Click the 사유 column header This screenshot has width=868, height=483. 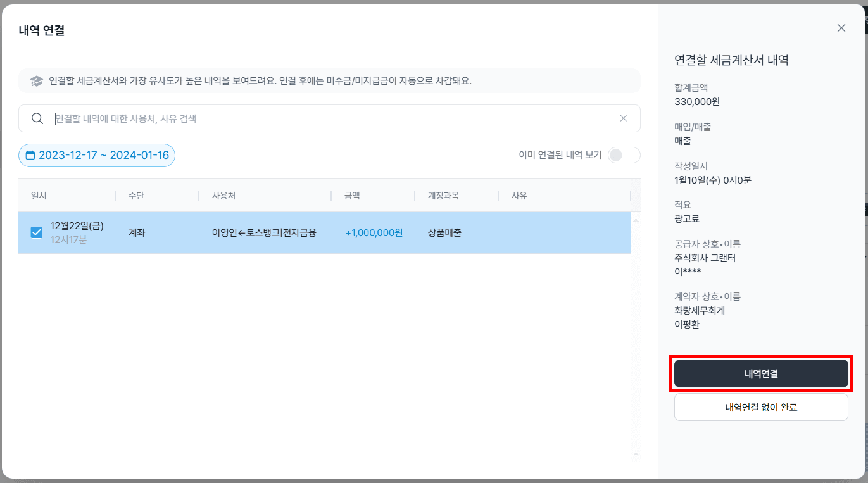[520, 196]
